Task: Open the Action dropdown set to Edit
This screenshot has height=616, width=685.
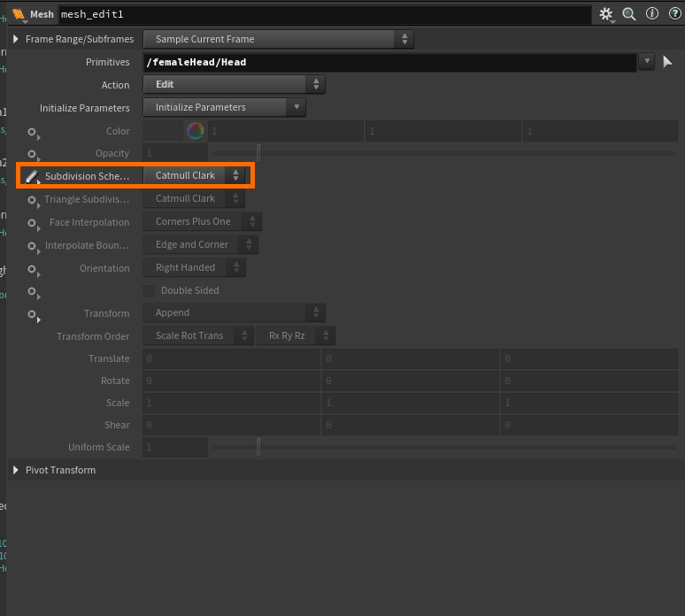Action: tap(235, 84)
